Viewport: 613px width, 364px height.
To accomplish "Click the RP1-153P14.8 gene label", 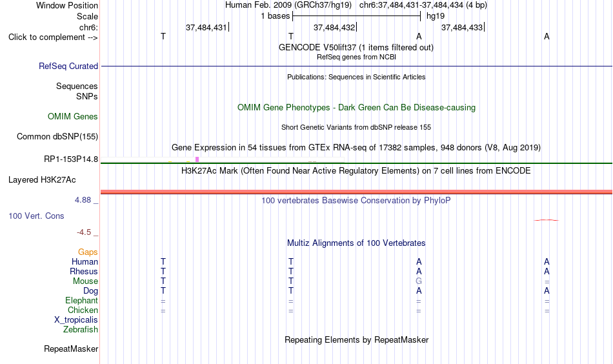I will pyautogui.click(x=71, y=159).
